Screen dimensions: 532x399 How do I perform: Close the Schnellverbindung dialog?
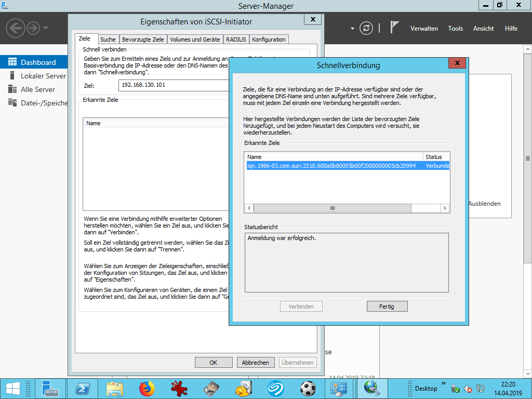tap(457, 63)
